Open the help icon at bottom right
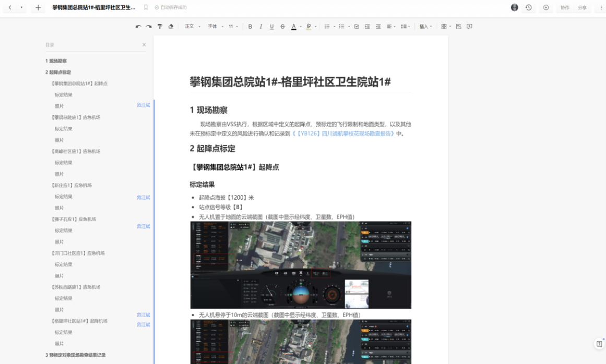Viewport: 606px width, 364px height. point(599,344)
